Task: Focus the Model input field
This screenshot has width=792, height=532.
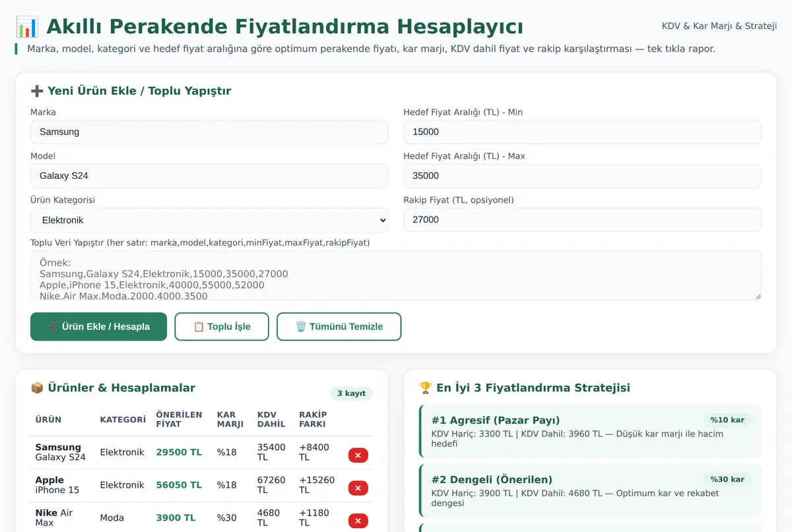Action: pos(209,176)
